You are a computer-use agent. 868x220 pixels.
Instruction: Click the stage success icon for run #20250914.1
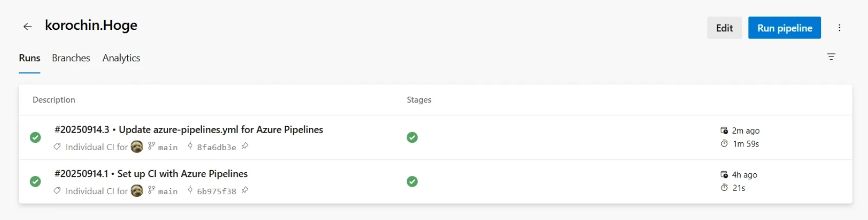click(x=412, y=181)
